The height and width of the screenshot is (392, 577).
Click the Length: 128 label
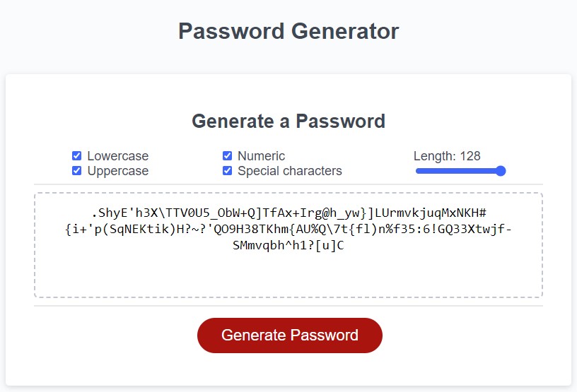[x=446, y=156]
